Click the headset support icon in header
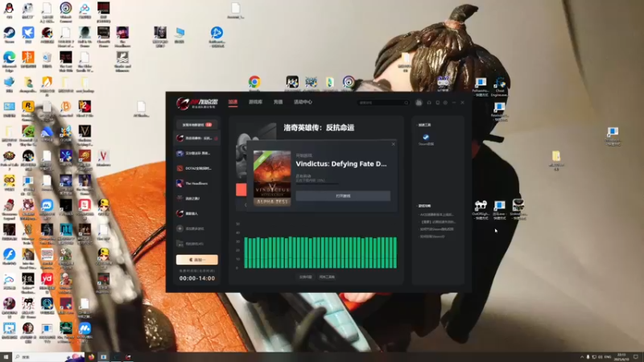This screenshot has width=644, height=362. (429, 103)
